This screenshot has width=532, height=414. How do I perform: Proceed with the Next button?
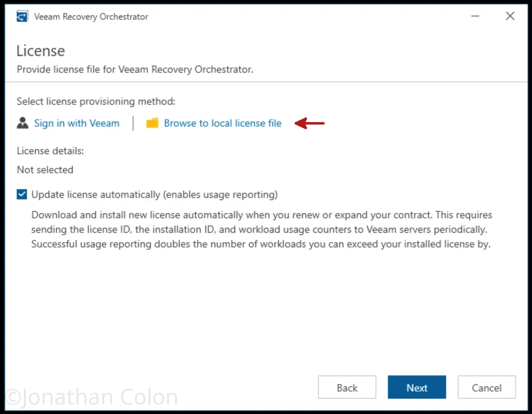click(417, 387)
